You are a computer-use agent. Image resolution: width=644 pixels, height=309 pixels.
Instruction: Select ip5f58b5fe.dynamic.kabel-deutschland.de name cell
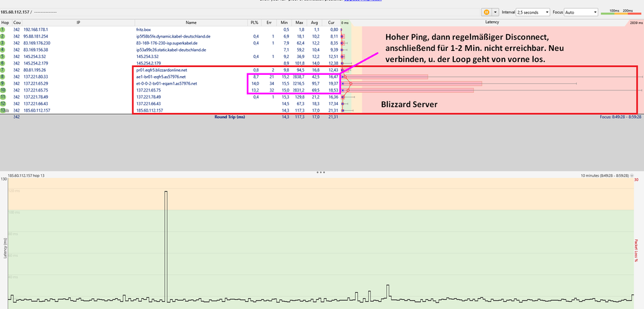coord(173,36)
